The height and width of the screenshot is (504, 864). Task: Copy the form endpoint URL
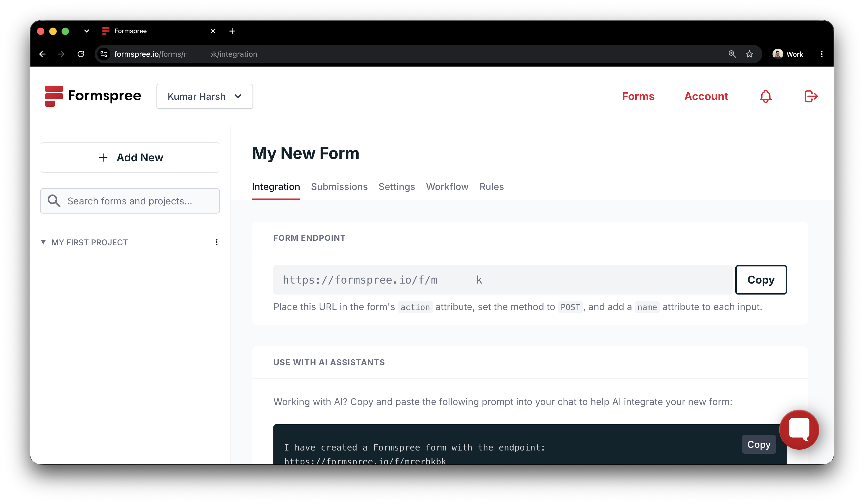tap(761, 280)
